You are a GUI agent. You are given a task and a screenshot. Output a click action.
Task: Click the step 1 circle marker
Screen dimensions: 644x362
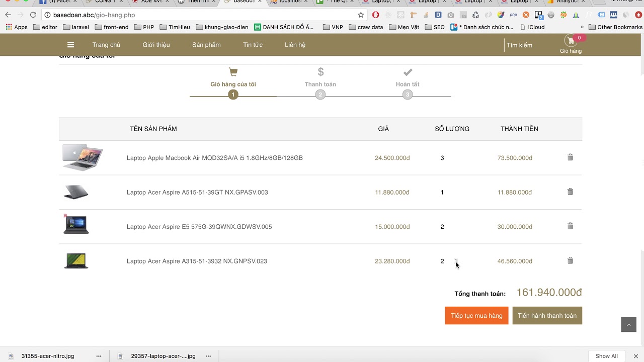tap(233, 95)
